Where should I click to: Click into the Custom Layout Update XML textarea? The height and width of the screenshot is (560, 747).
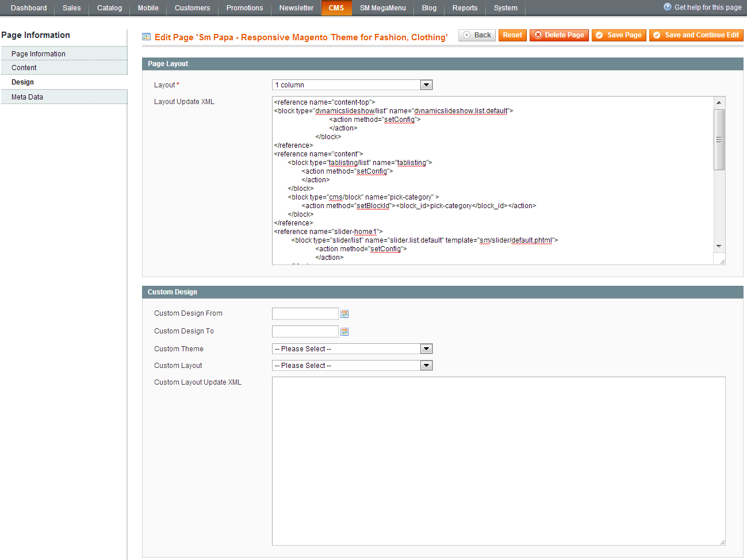pos(499,461)
